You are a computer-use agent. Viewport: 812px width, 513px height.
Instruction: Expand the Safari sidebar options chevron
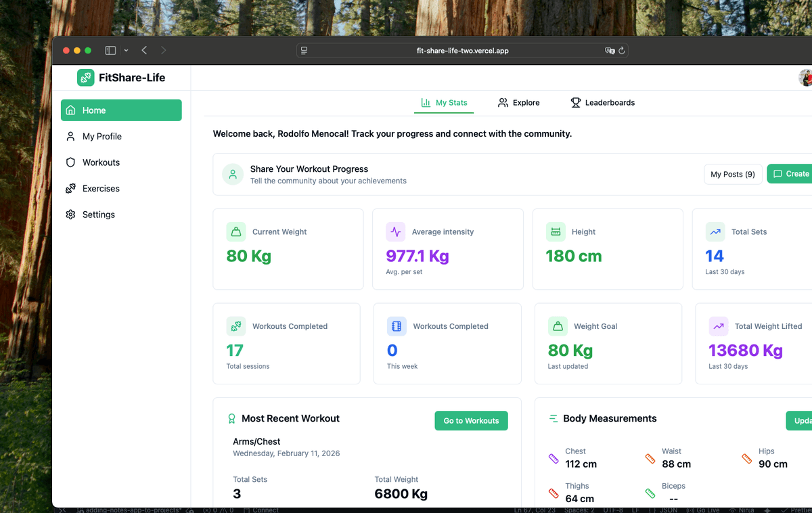click(x=126, y=50)
